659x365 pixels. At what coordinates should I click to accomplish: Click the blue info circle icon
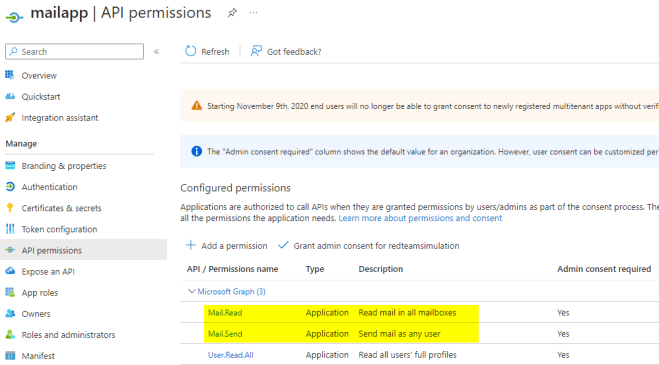(196, 151)
